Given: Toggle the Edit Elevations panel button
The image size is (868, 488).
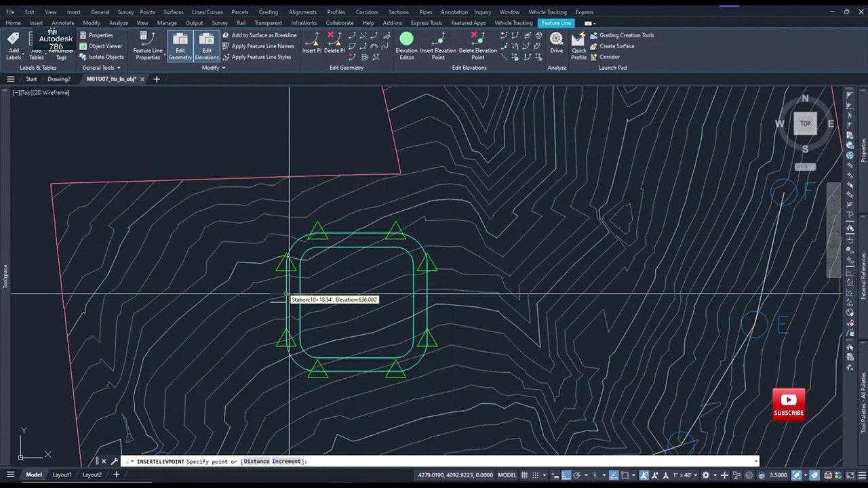Looking at the screenshot, I should coord(207,46).
